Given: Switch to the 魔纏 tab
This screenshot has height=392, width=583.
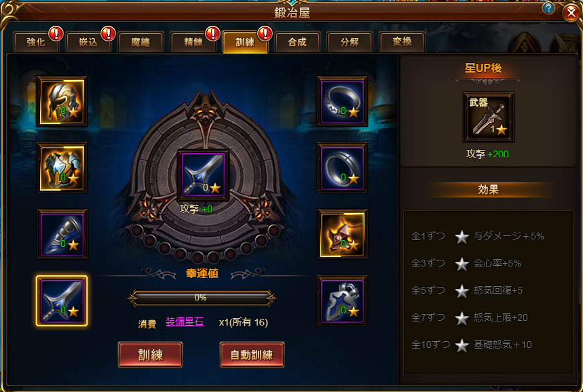Looking at the screenshot, I should coord(141,42).
